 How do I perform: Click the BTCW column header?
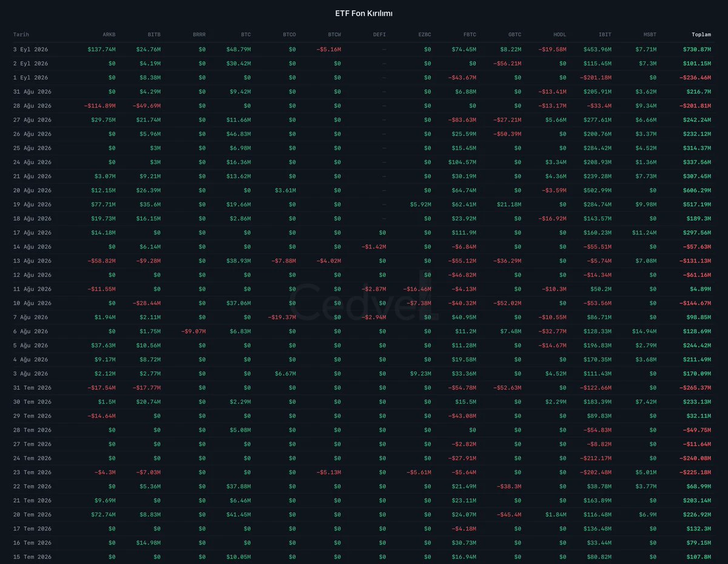point(334,35)
